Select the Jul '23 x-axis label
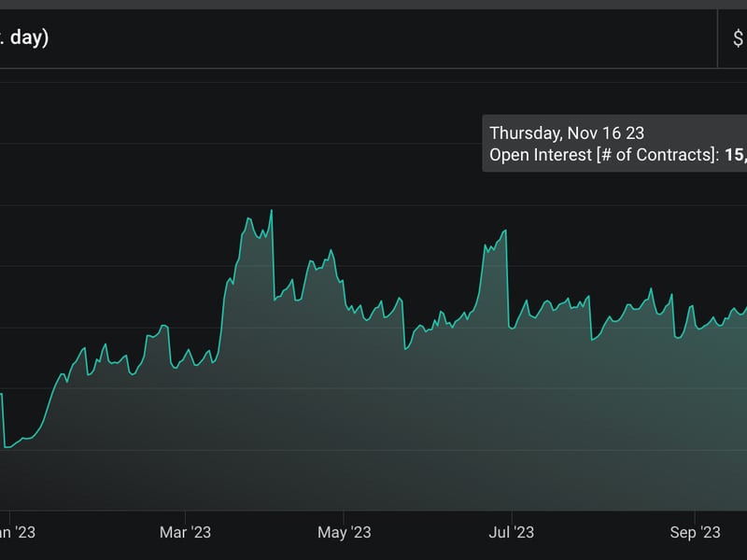Image resolution: width=747 pixels, height=560 pixels. click(512, 532)
